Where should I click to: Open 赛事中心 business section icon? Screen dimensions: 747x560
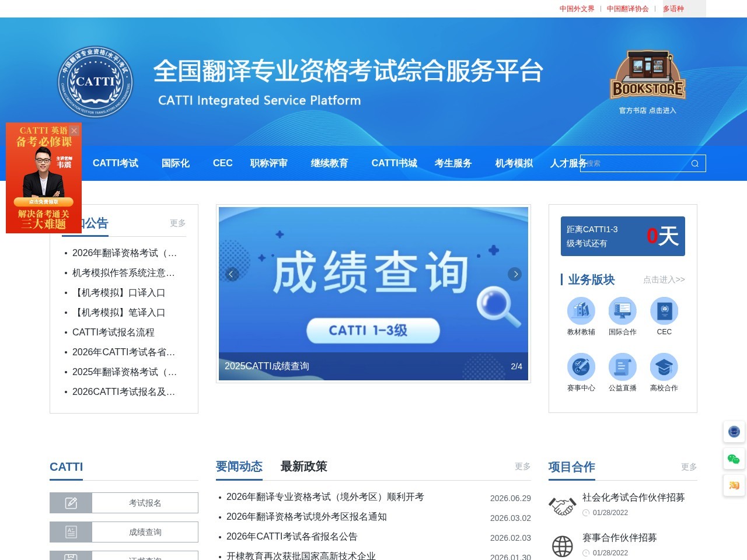click(x=581, y=367)
